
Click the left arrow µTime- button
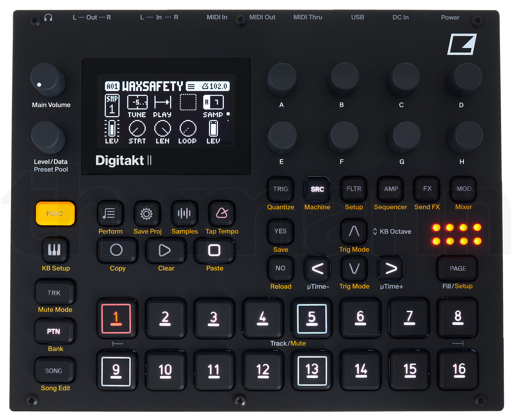coord(317,268)
